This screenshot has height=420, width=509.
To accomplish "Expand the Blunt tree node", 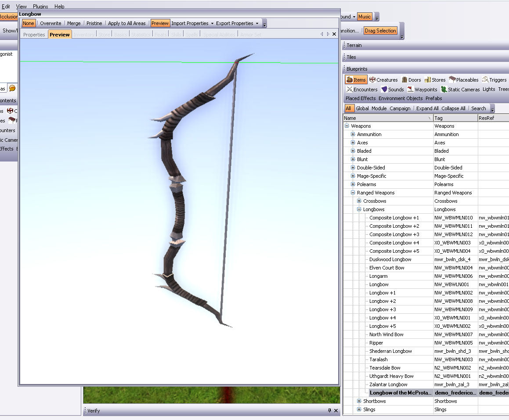I will pos(353,159).
